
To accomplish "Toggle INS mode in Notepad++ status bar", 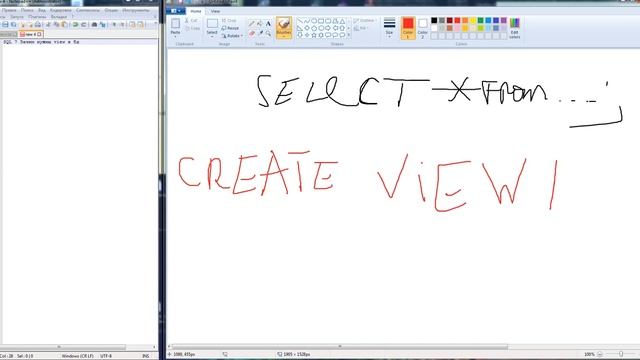I will (x=145, y=356).
